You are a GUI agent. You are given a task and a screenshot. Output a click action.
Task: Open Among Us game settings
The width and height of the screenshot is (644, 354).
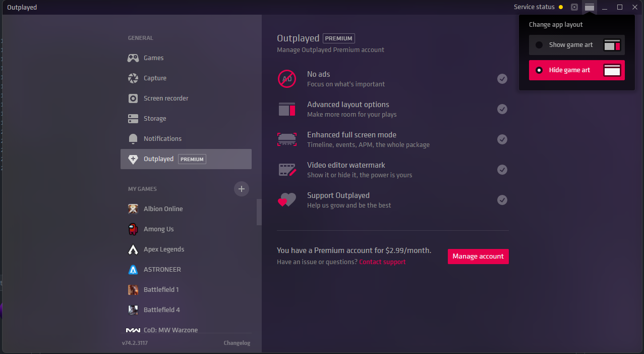pos(186,229)
